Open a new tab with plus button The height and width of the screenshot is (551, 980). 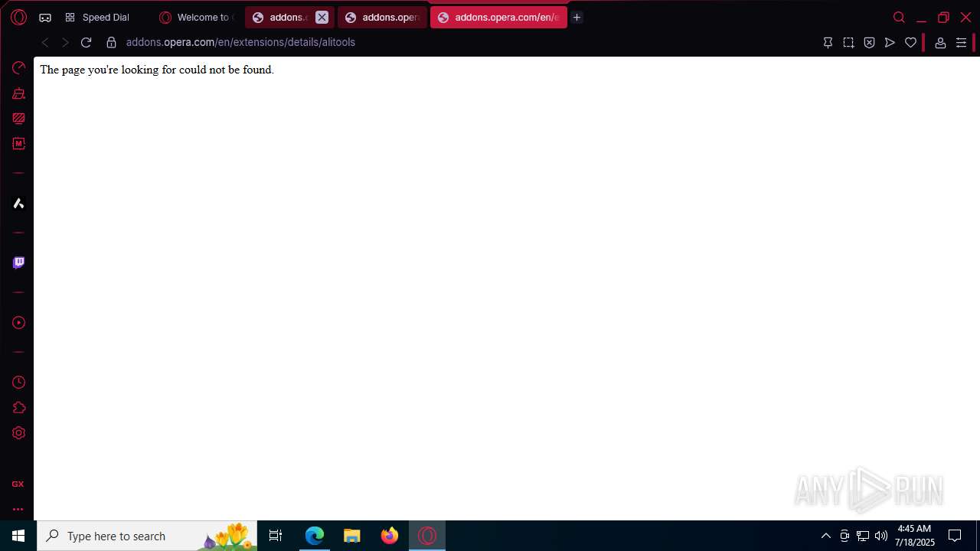(577, 17)
